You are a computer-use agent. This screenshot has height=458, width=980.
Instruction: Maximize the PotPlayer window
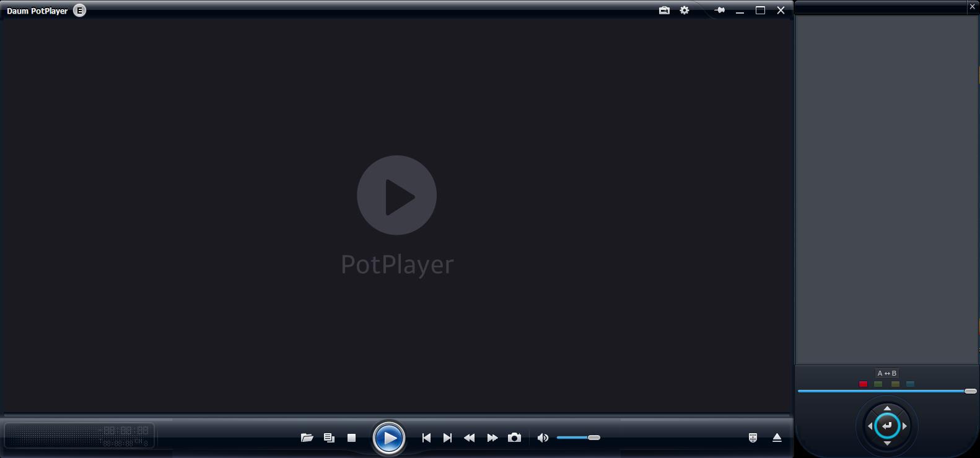click(x=760, y=10)
